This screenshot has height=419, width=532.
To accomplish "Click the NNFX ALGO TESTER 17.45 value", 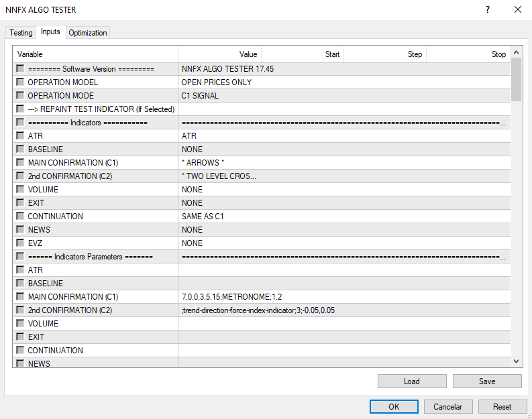I will coord(344,69).
